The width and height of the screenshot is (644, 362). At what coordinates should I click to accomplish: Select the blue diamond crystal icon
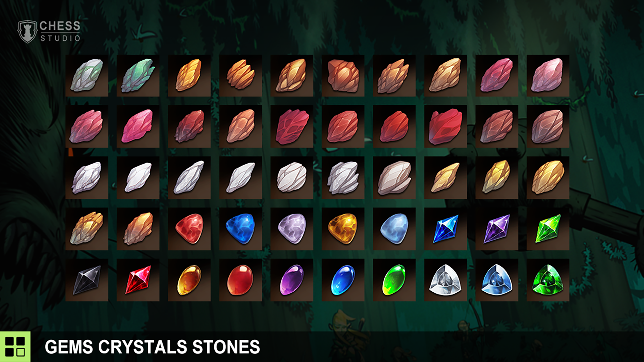pos(445,229)
